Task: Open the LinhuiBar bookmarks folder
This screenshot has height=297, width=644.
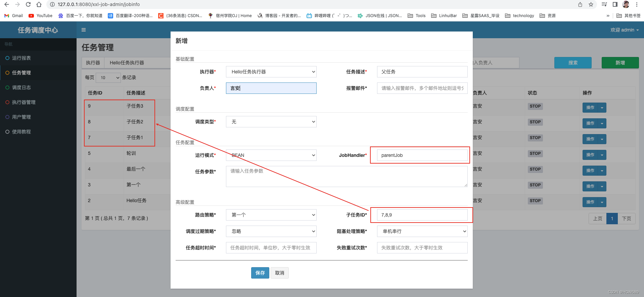Action: point(444,15)
